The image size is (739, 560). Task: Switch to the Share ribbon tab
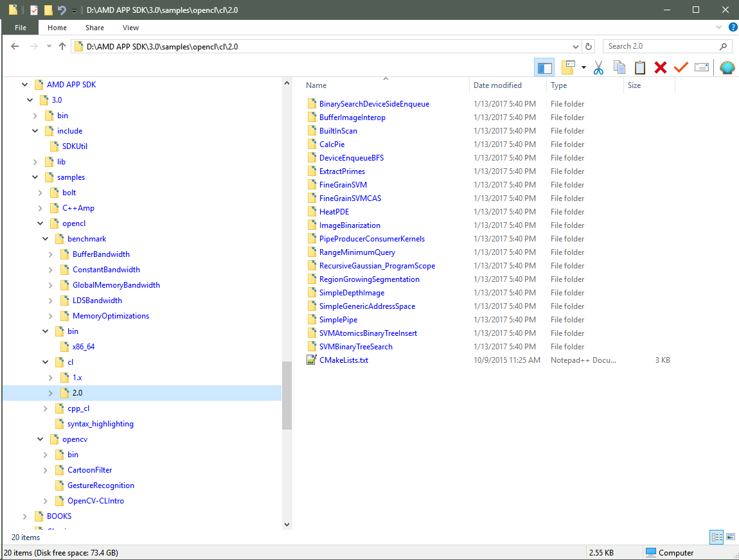94,28
